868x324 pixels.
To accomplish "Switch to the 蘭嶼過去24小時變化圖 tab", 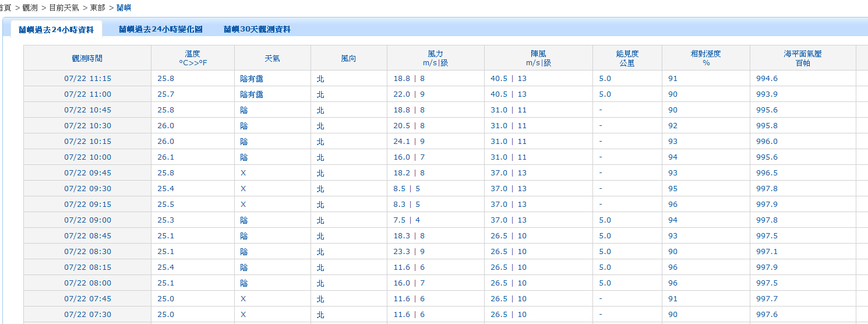I will (x=160, y=29).
